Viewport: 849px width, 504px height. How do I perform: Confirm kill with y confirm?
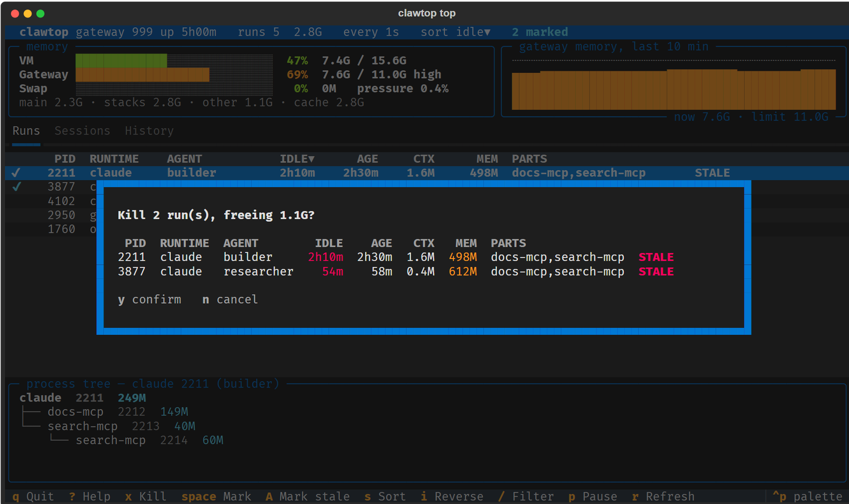point(149,299)
